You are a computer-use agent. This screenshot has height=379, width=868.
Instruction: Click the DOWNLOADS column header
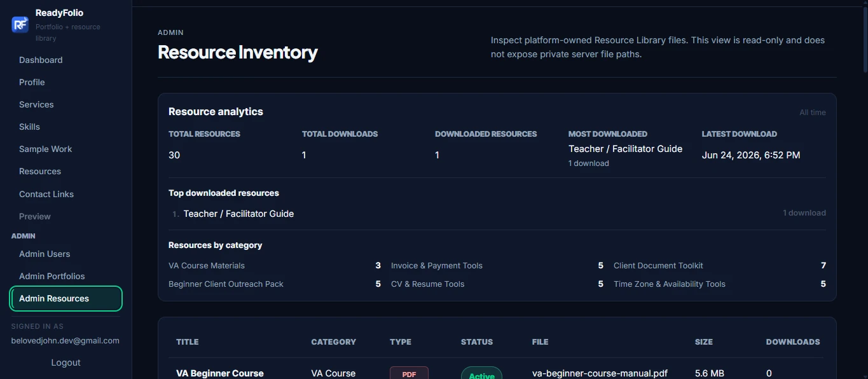click(x=793, y=342)
